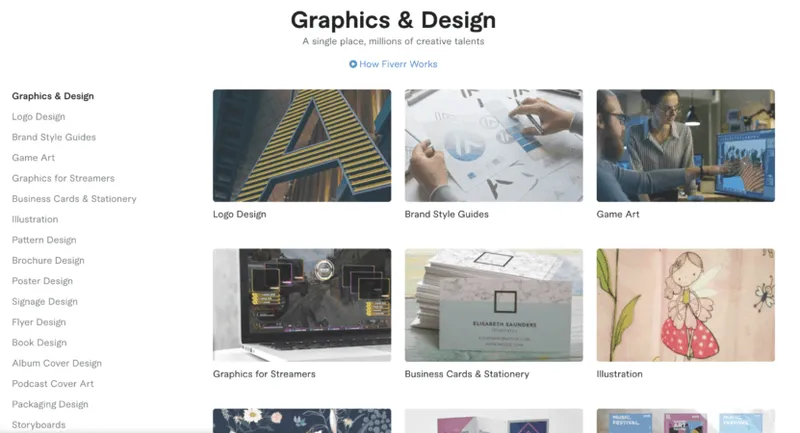Click the Illustration fairy drawing thumbnail
This screenshot has width=800, height=433.
tap(686, 305)
